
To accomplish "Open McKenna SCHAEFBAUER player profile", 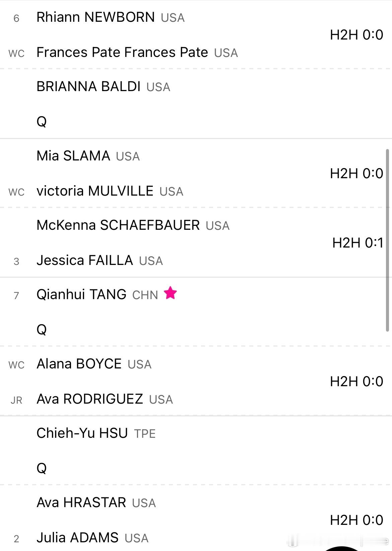I will click(118, 225).
